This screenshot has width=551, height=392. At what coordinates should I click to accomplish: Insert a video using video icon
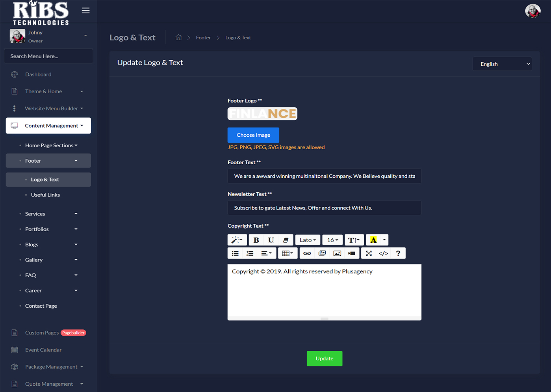point(352,253)
